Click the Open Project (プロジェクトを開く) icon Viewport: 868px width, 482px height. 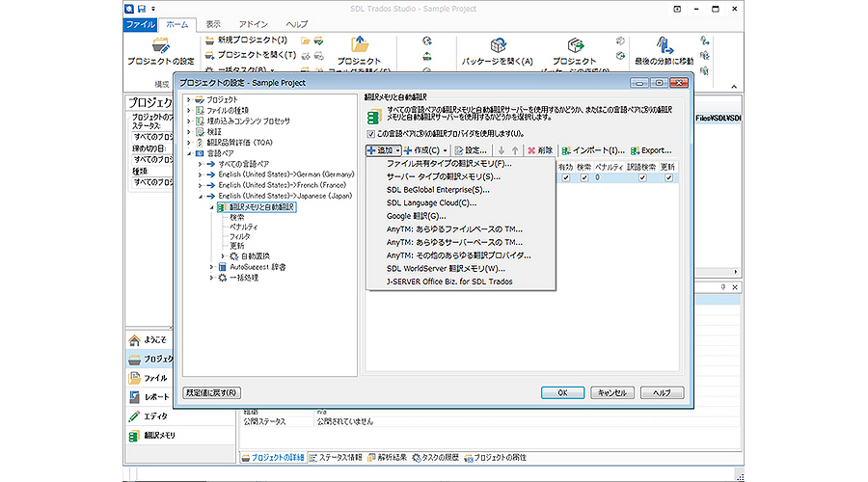[209, 55]
